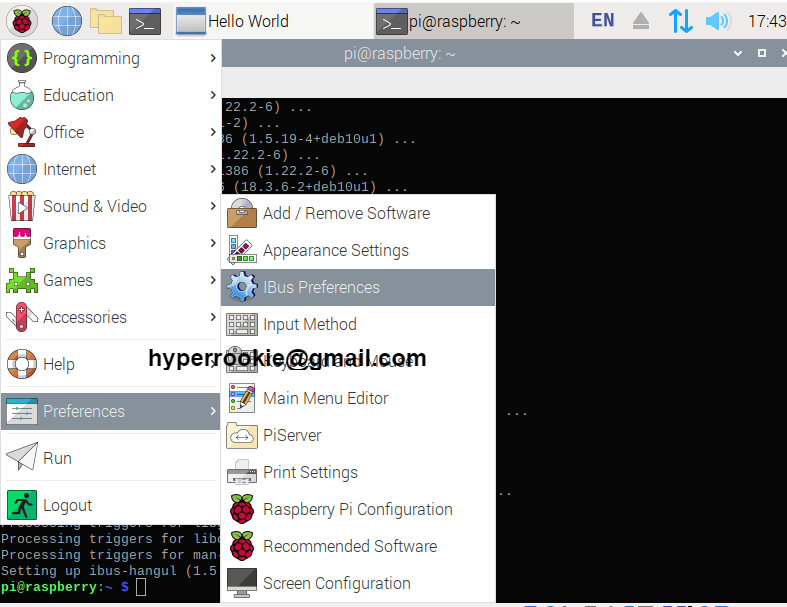Click the Graphics paintbrush icon

click(x=22, y=243)
